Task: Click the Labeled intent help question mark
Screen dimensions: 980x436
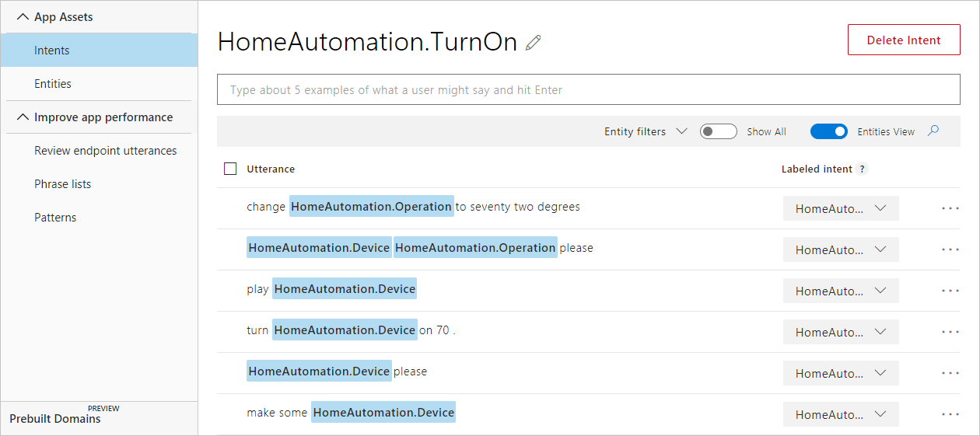Action: coord(862,169)
